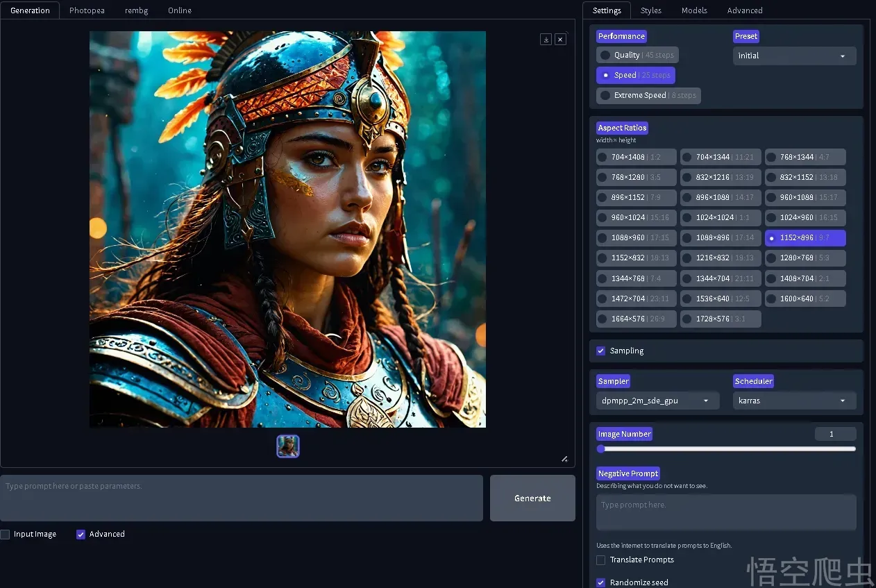The width and height of the screenshot is (876, 588).
Task: Select the 1024×1024 aspect ratio
Action: point(721,217)
